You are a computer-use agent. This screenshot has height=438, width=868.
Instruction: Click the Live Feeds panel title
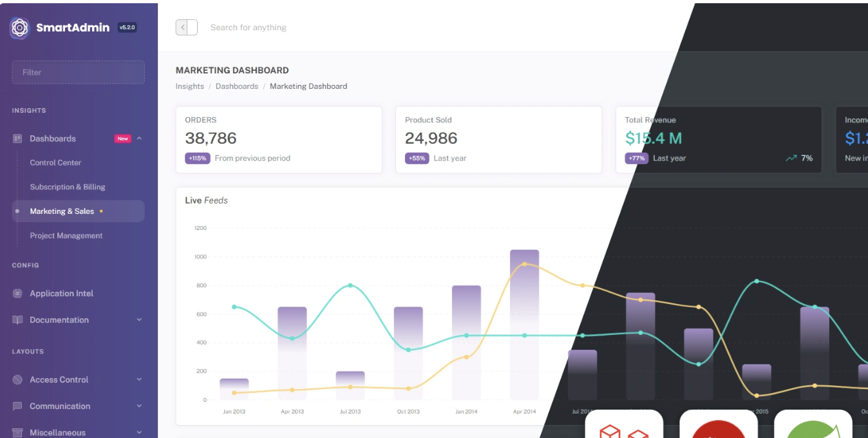click(206, 200)
